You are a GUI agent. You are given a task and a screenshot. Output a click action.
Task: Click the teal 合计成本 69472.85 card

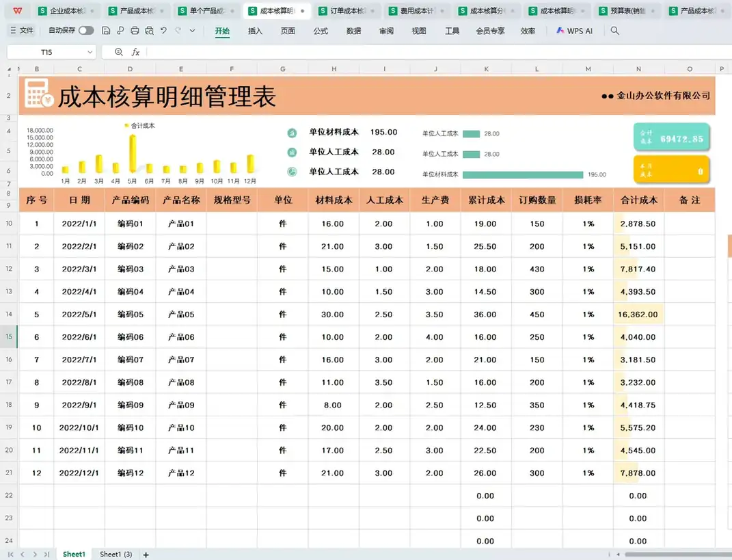coord(671,136)
